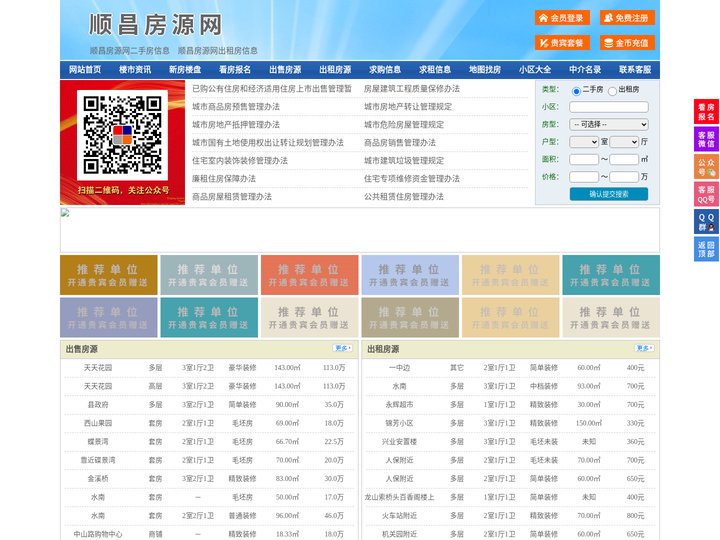Click the orange 公众号 sidebar icon

click(706, 167)
